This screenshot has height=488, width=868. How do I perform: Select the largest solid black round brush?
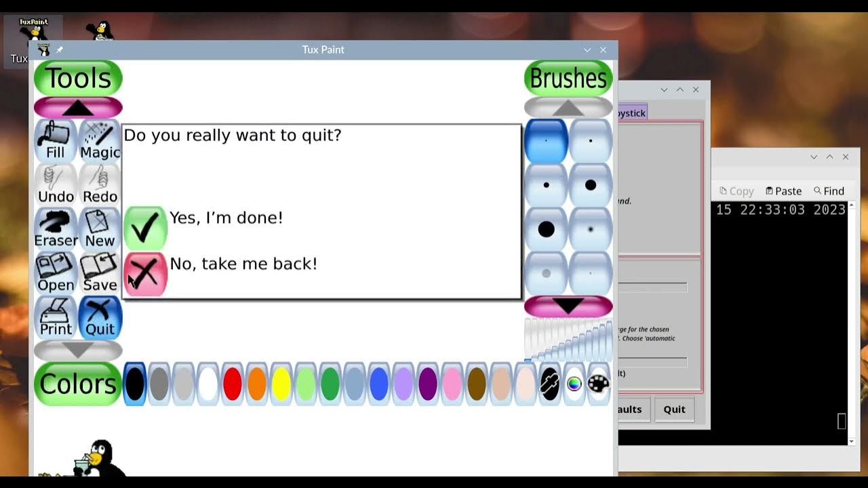coord(546,229)
